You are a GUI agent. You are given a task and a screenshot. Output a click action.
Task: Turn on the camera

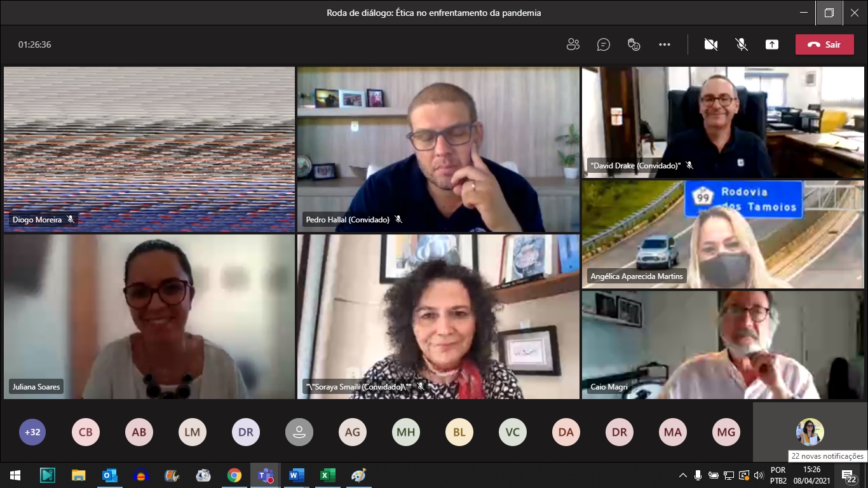(710, 44)
